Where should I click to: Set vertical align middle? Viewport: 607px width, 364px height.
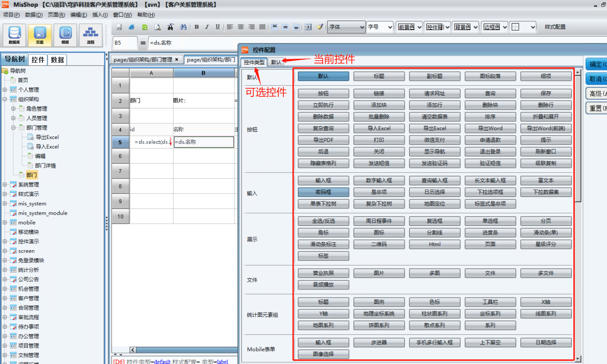coord(285,27)
